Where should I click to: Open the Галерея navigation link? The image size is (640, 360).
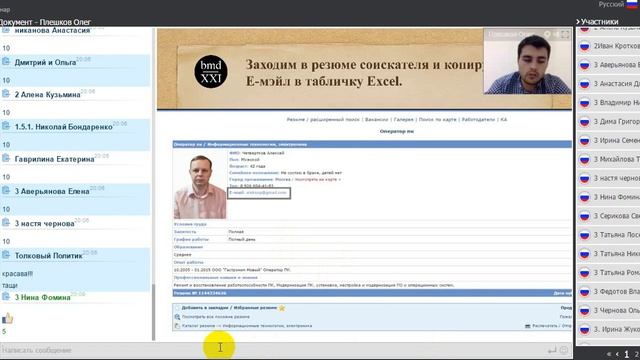403,120
